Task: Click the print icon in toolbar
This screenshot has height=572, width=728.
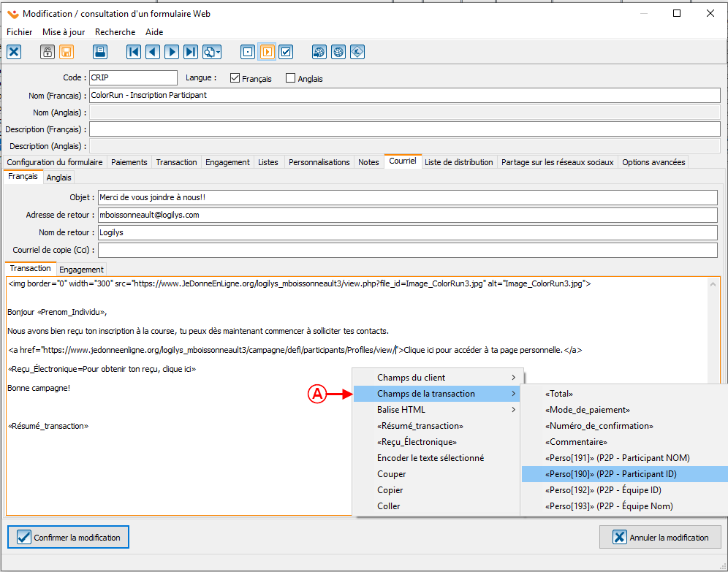Action: (101, 52)
